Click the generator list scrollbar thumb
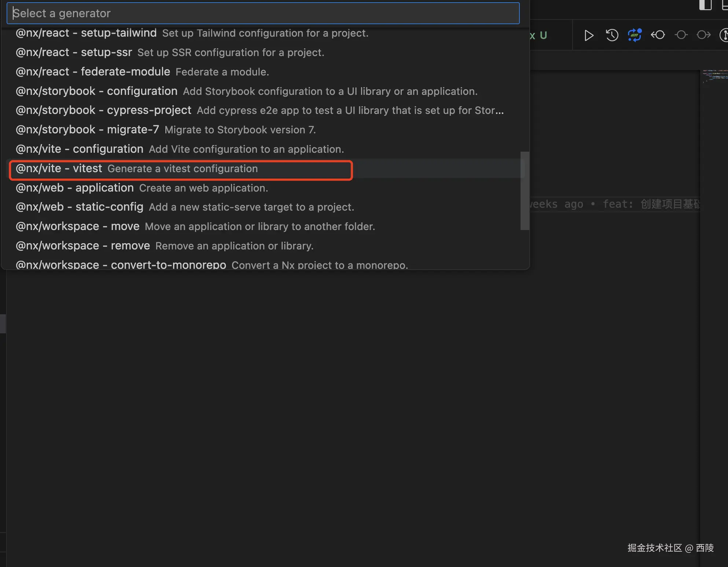 (x=525, y=191)
